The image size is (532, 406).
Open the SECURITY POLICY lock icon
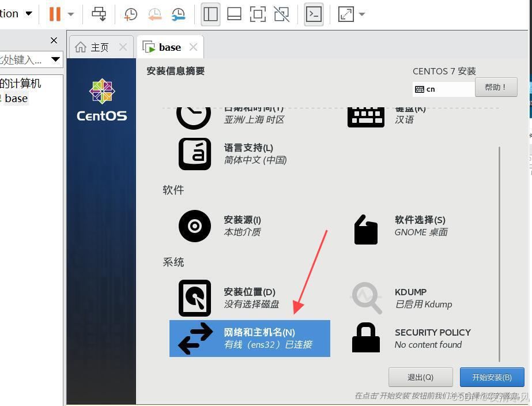tap(366, 338)
